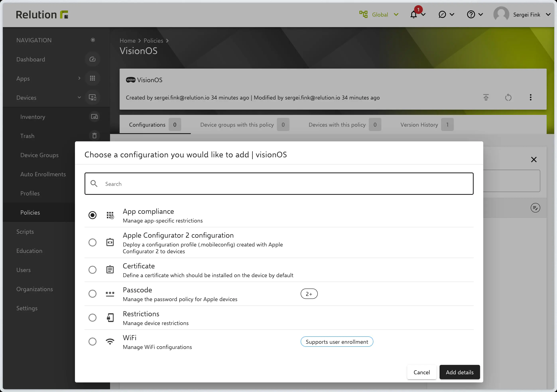
Task: Open the three-dot policy options menu
Action: click(530, 98)
